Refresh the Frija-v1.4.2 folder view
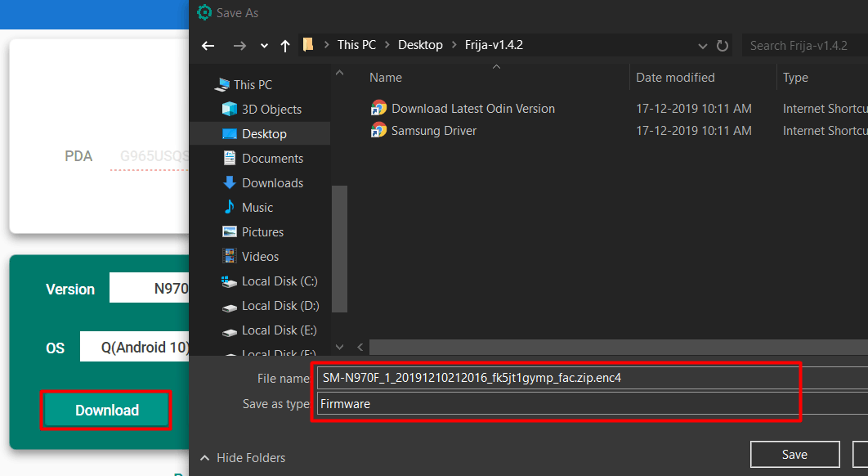The width and height of the screenshot is (868, 476). pyautogui.click(x=723, y=45)
